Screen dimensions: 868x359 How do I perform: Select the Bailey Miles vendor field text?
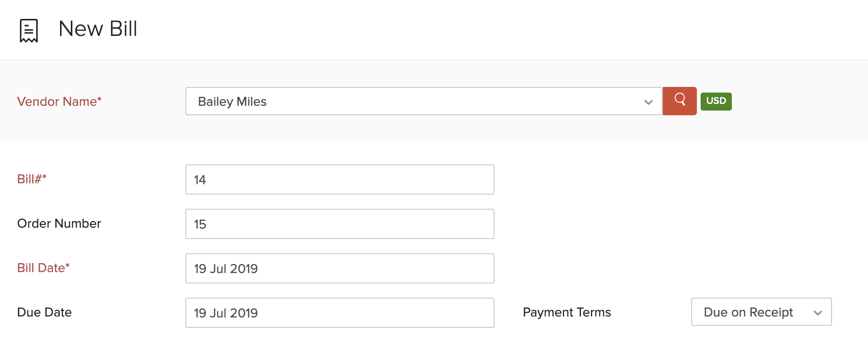[x=232, y=102]
